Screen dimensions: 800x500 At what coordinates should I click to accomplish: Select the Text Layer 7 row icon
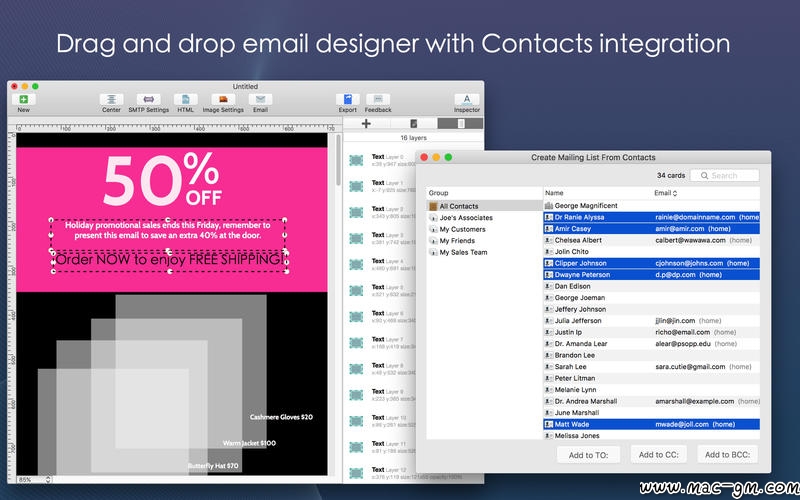356,342
